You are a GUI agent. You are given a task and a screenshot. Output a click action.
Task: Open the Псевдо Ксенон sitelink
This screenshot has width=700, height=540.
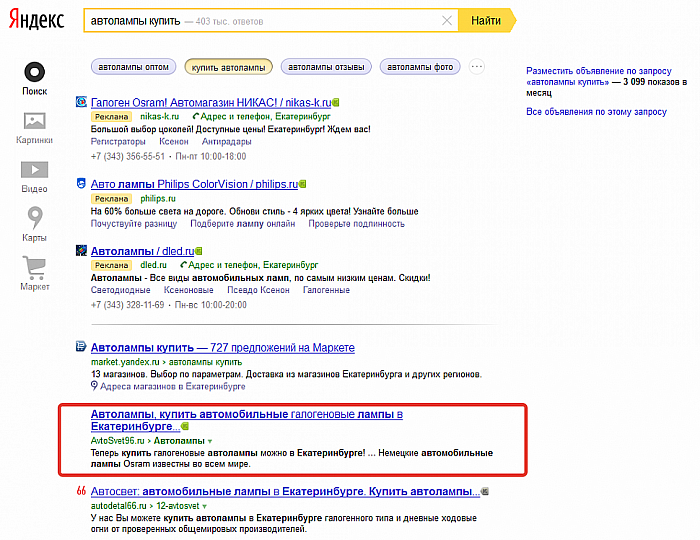(258, 290)
